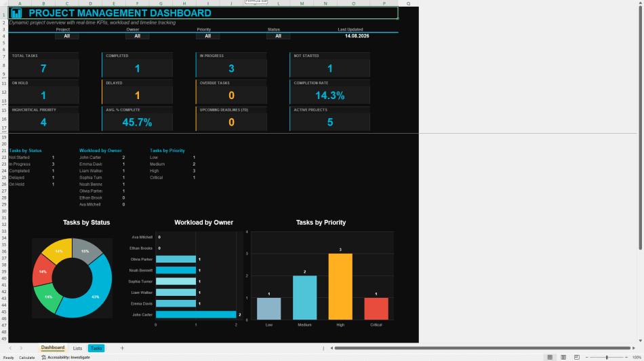Viewport: 644px width, 361px height.
Task: Click the dashboard bar chart logo icon
Action: click(16, 13)
